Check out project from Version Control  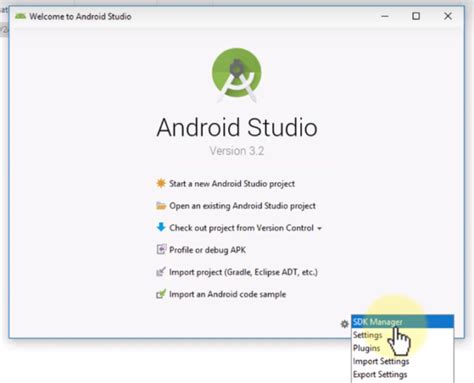click(x=241, y=228)
